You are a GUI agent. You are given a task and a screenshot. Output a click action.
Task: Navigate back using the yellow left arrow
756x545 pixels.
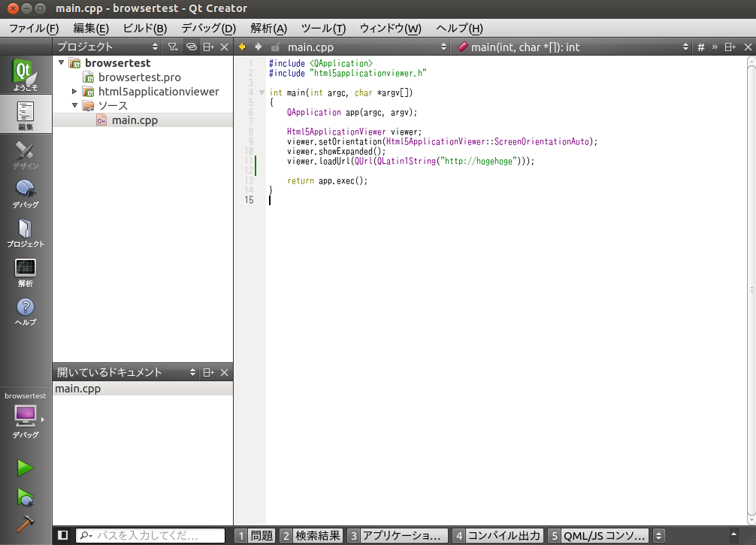[x=241, y=47]
